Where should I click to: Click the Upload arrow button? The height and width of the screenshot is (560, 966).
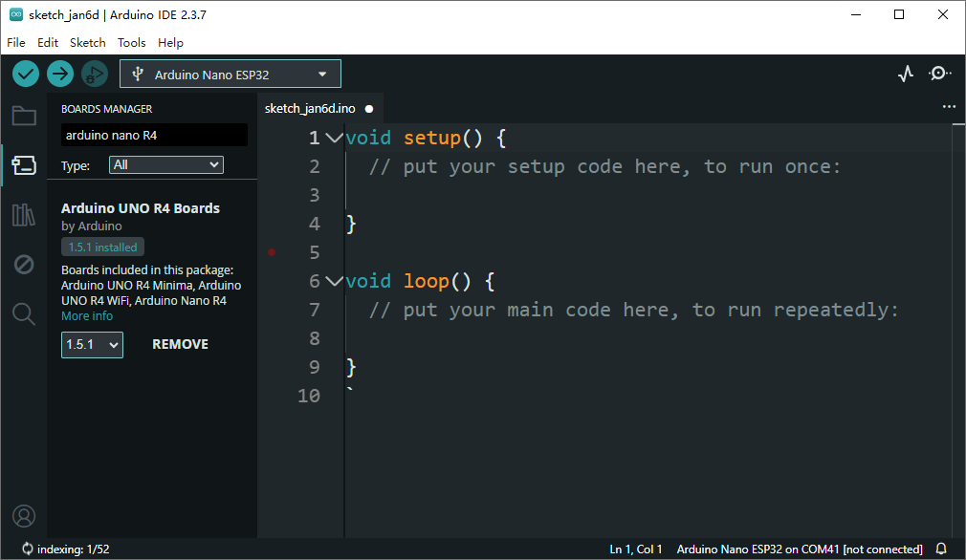pos(60,74)
